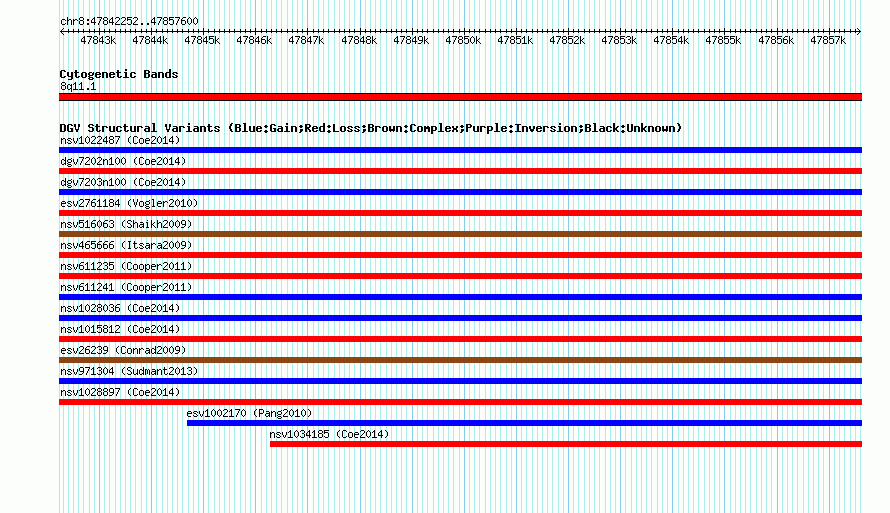The image size is (890, 513).
Task: Click the 47855k ruler tick label
Action: [724, 40]
